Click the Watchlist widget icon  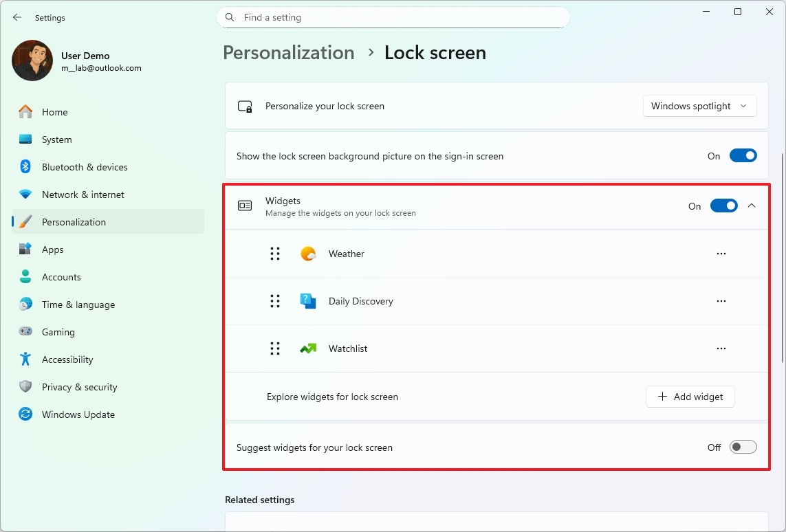(x=307, y=348)
